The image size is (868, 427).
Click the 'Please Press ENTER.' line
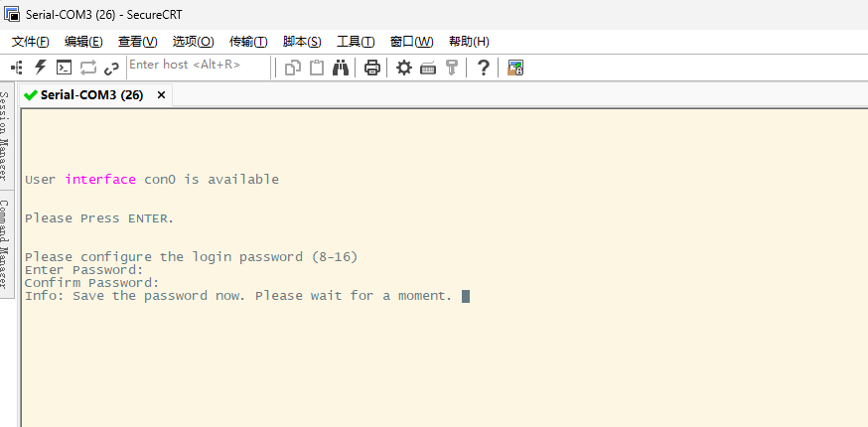(x=99, y=218)
